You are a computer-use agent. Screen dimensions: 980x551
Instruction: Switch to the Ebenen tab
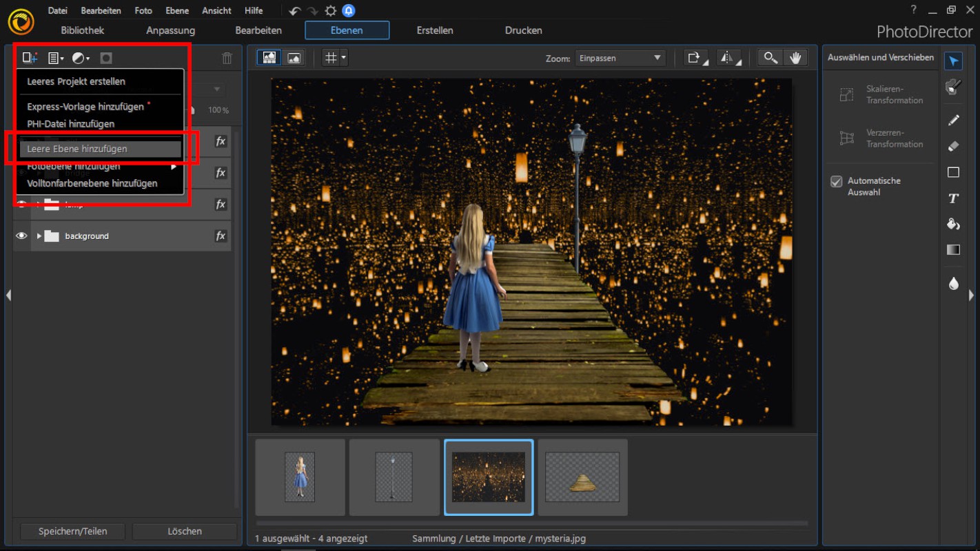tap(347, 30)
